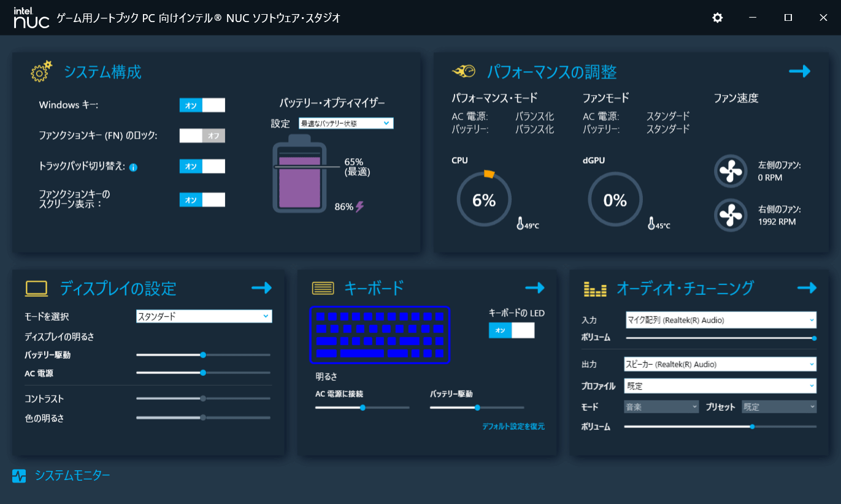Open keyboard details arrow
The height and width of the screenshot is (504, 841).
point(535,288)
